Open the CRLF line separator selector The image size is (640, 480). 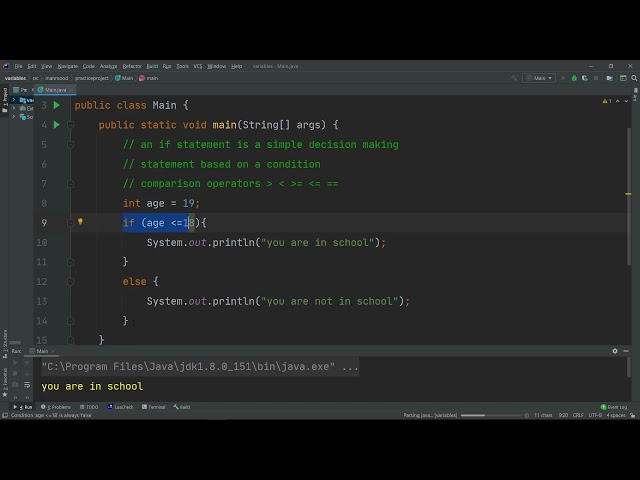pyautogui.click(x=578, y=415)
